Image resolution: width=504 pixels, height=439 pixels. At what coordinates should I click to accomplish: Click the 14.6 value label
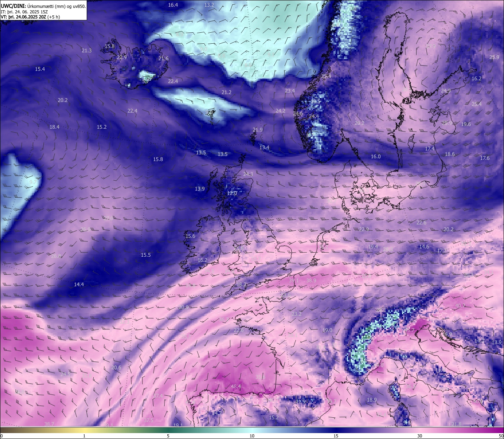[x=424, y=246]
